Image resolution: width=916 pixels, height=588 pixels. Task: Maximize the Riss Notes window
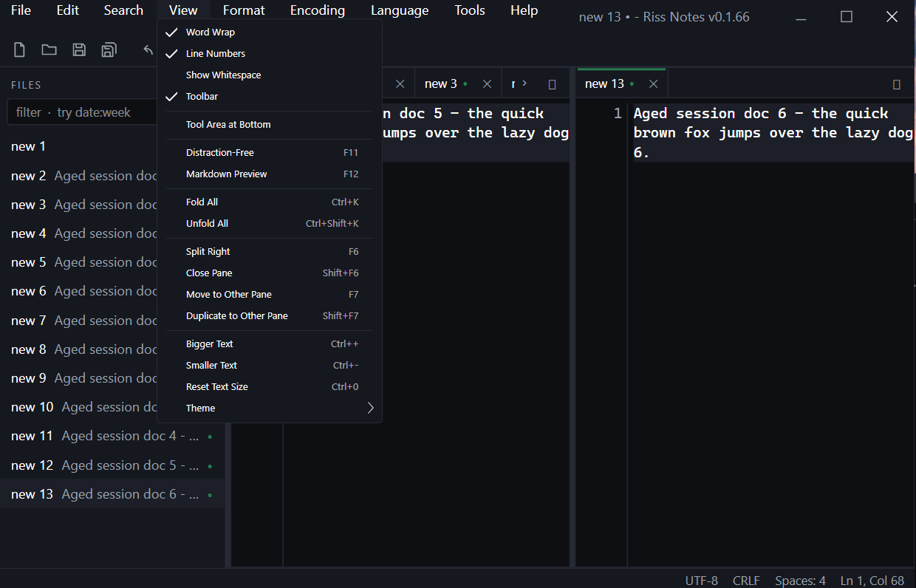click(847, 16)
